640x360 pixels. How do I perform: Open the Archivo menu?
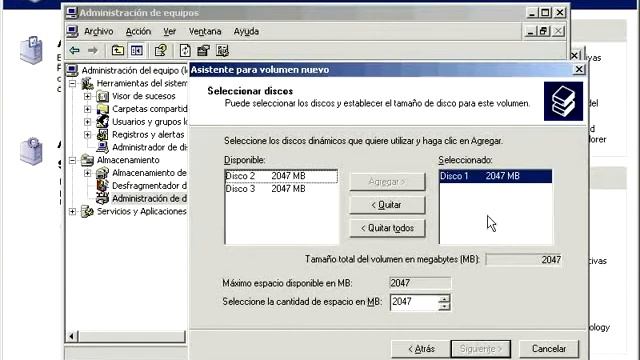pyautogui.click(x=98, y=31)
